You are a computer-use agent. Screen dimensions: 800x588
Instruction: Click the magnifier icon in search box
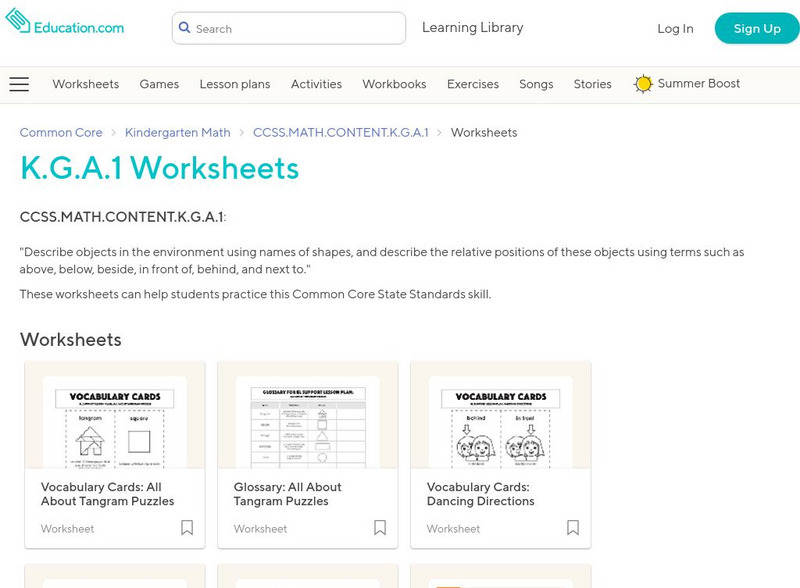point(185,28)
